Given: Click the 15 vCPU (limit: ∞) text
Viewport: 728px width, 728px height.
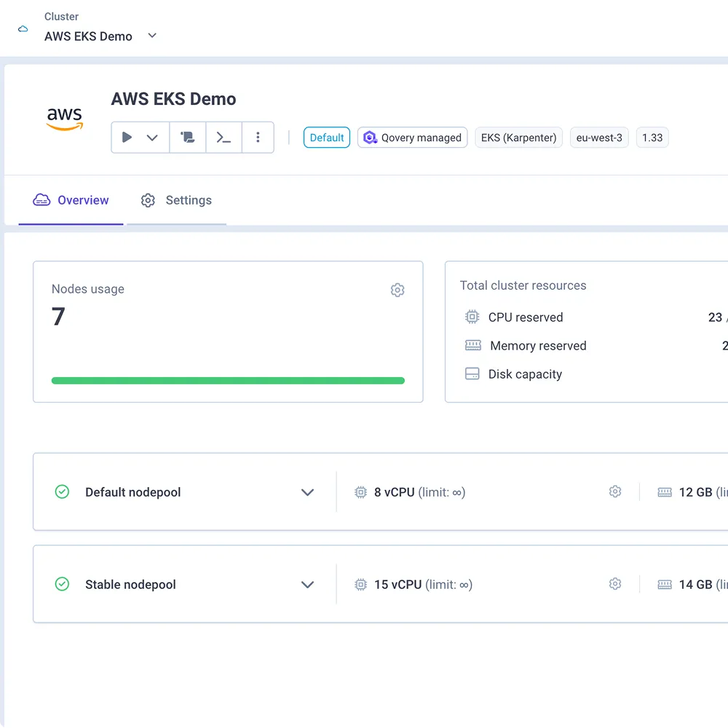Looking at the screenshot, I should [x=424, y=585].
